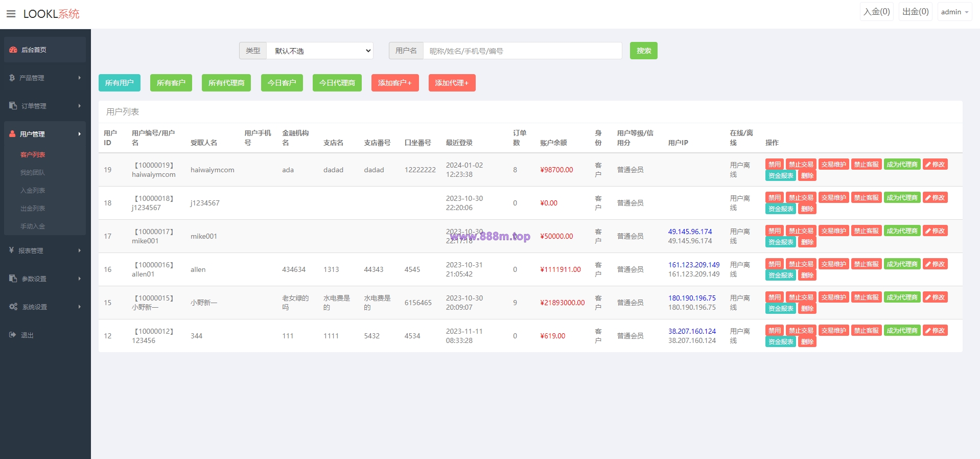
Task: Click the bitcoin icon for 产品管理
Action: (12, 78)
